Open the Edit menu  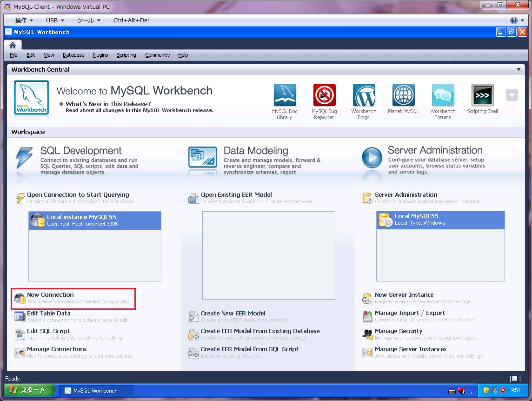tap(31, 55)
